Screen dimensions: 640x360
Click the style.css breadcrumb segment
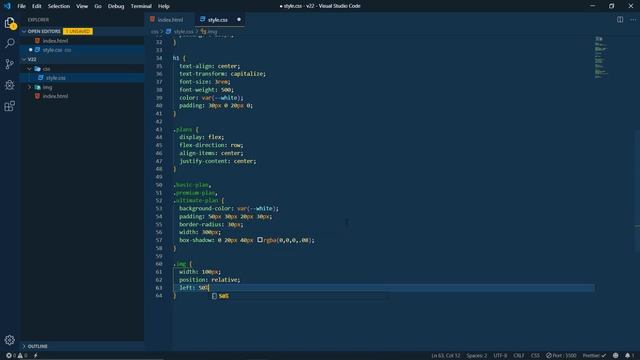pos(180,31)
